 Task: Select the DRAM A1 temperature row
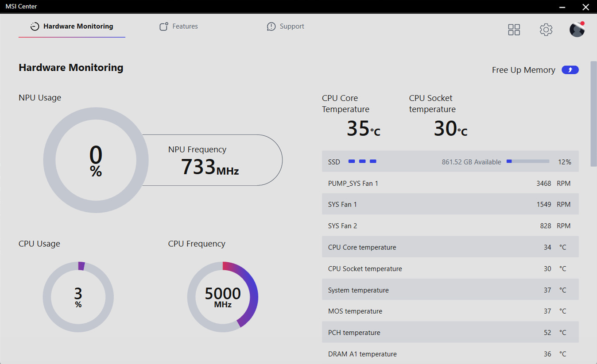coord(450,354)
